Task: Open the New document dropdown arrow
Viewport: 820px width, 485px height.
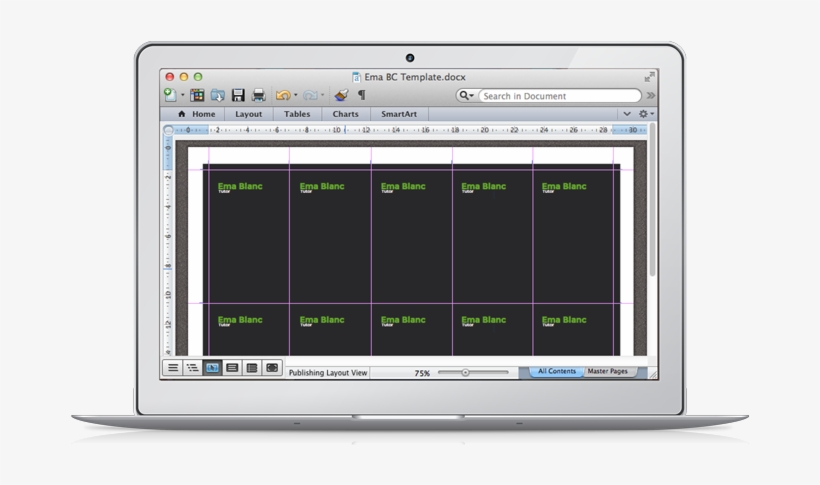Action: point(183,95)
